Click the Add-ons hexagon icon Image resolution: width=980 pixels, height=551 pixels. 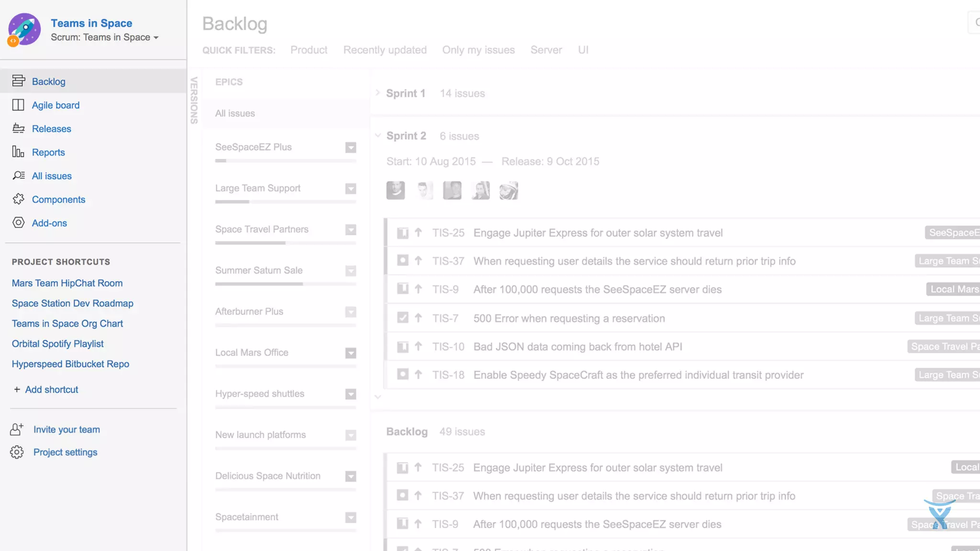tap(18, 222)
